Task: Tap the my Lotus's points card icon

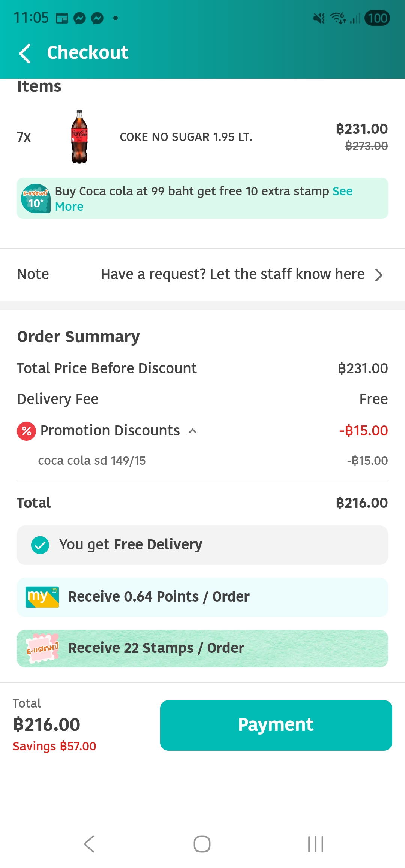Action: coord(42,597)
